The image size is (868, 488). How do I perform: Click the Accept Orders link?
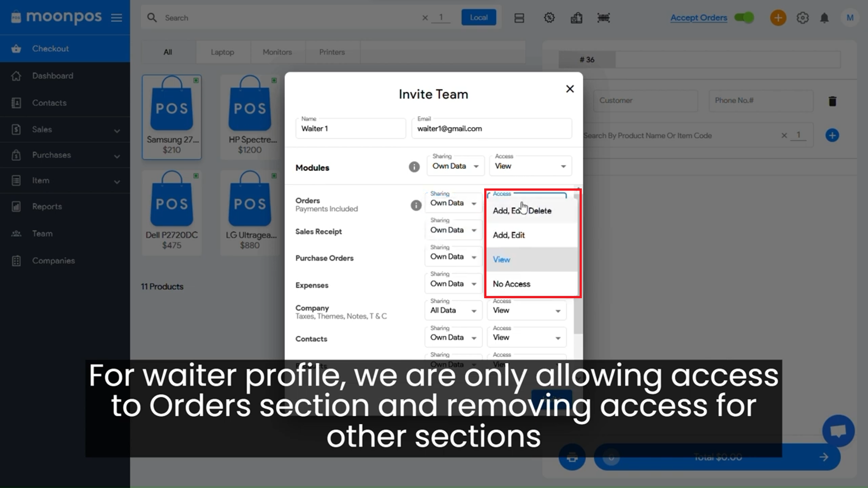pos(698,18)
